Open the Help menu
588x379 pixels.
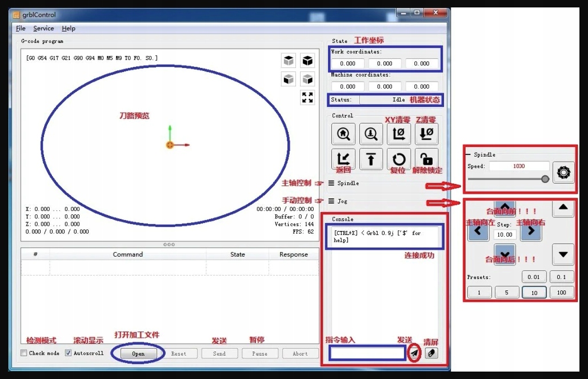[69, 28]
